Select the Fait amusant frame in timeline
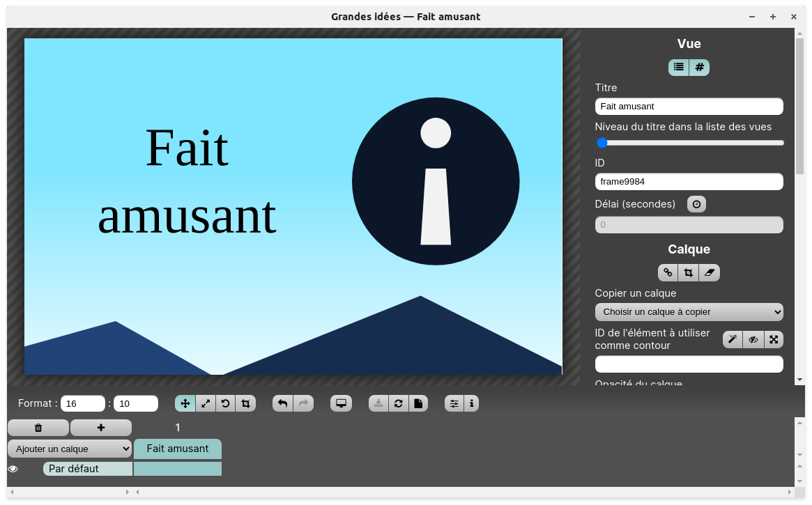The height and width of the screenshot is (505, 812). pyautogui.click(x=178, y=449)
